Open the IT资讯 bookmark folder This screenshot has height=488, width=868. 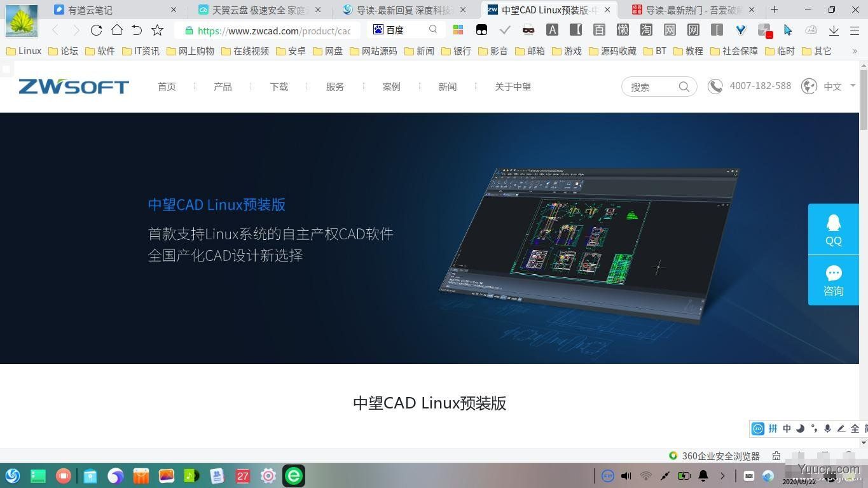141,51
